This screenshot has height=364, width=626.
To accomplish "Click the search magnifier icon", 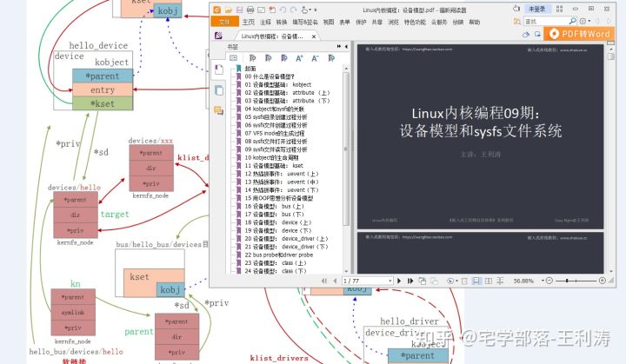I will point(572,21).
